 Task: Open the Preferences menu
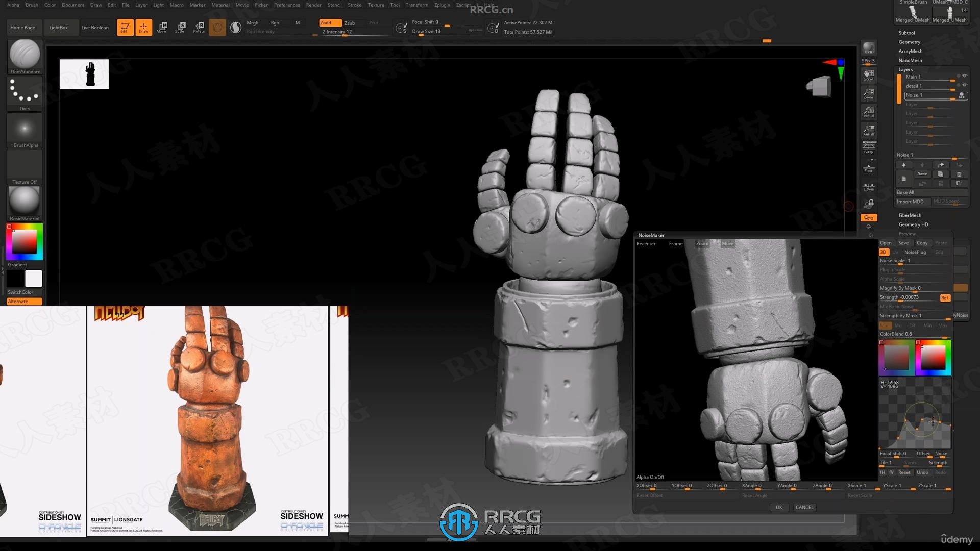[x=287, y=5]
